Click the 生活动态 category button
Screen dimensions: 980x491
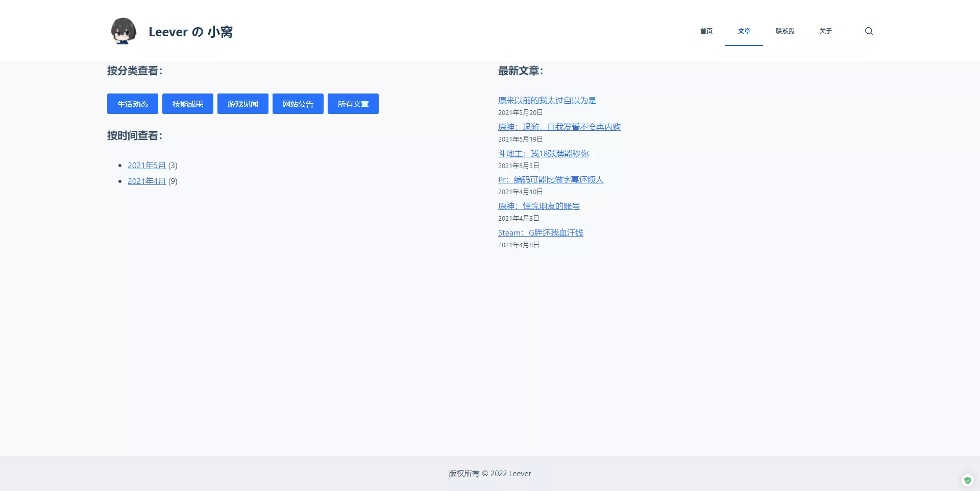(x=133, y=104)
